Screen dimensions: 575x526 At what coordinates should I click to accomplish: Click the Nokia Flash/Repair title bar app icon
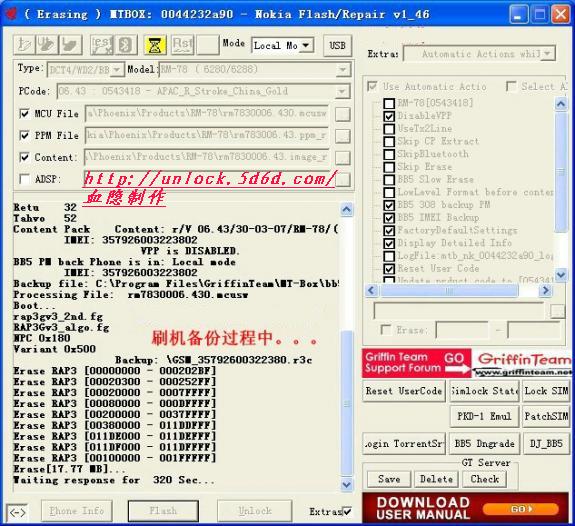[x=11, y=14]
